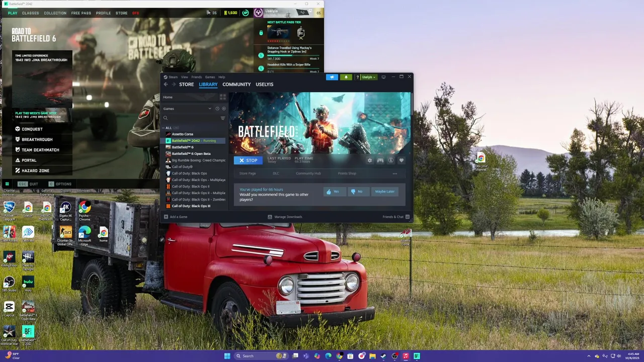
Task: Open FREE PASS tab in Battlefield 2042
Action: 81,13
